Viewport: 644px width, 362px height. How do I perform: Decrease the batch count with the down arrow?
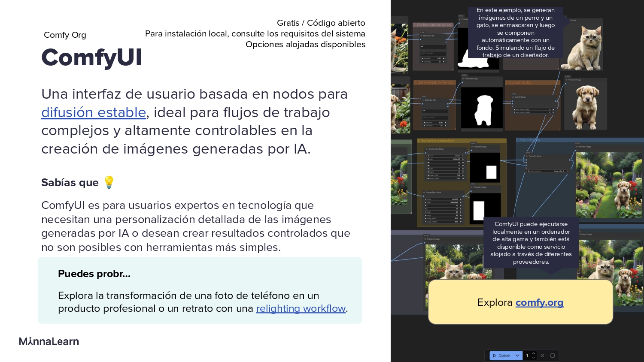(534, 358)
